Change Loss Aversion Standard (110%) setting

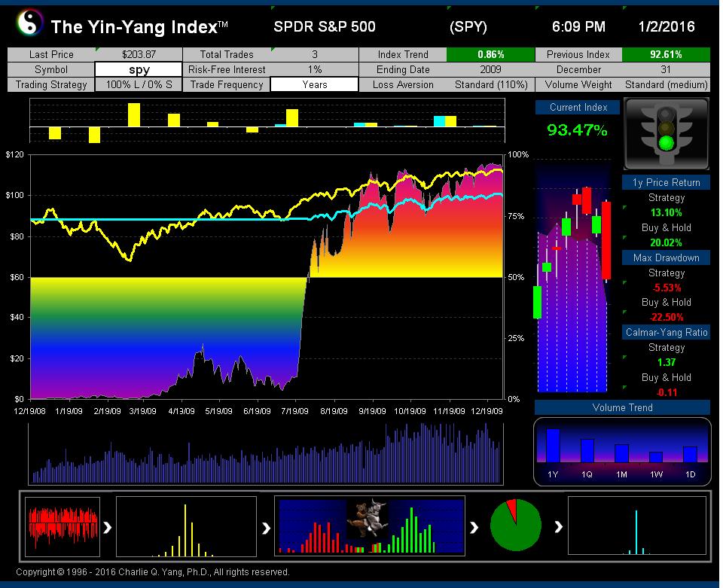tap(490, 85)
